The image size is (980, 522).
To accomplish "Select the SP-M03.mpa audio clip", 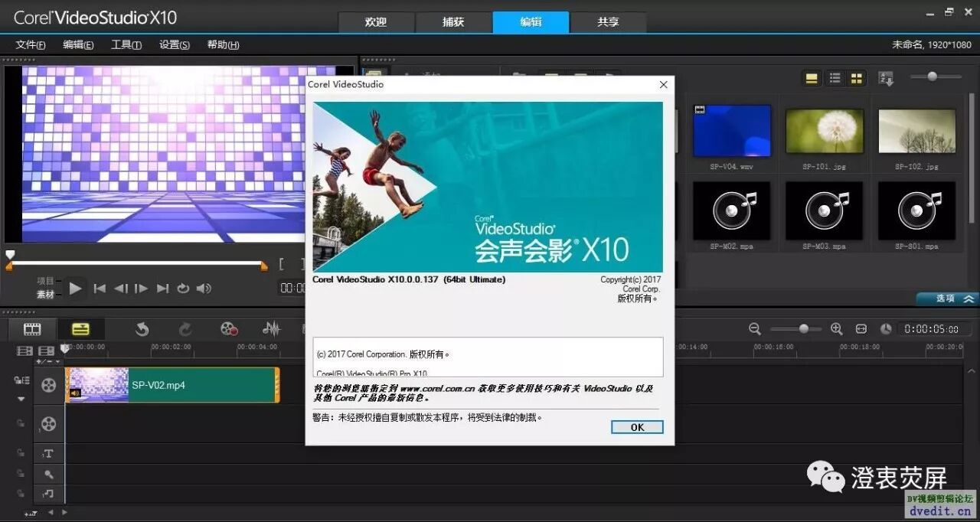I will [825, 210].
